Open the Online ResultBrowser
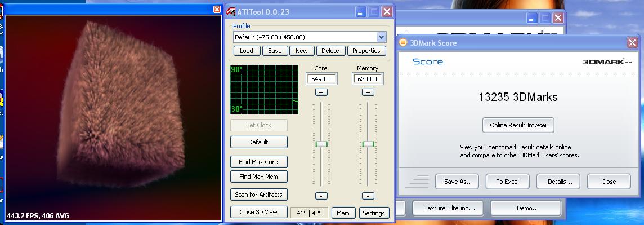The width and height of the screenshot is (644, 225). pos(518,125)
